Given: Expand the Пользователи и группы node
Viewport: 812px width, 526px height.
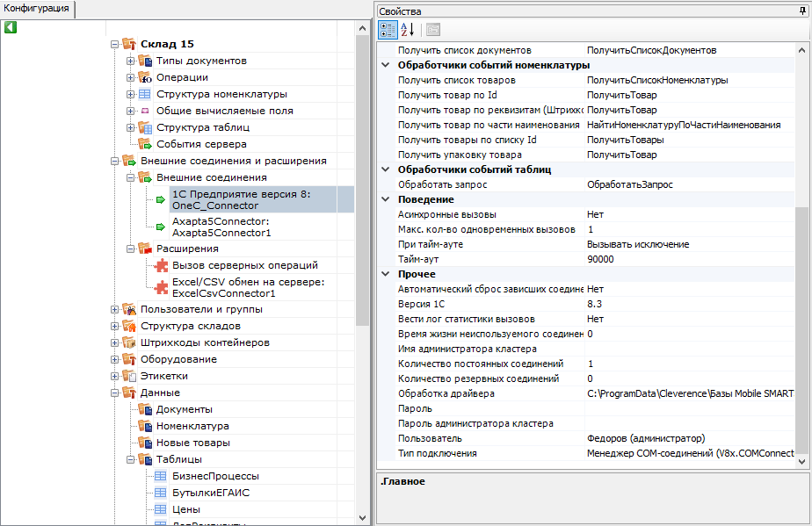Looking at the screenshot, I should point(114,310).
